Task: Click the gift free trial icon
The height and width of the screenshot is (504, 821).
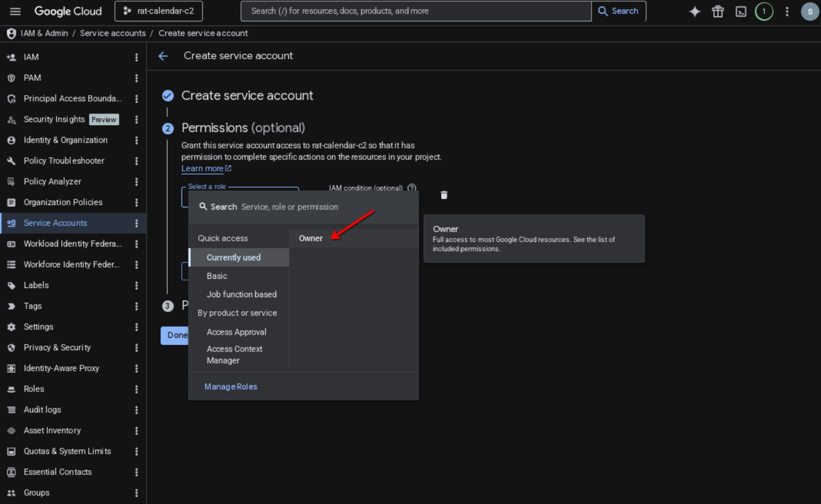Action: [718, 11]
